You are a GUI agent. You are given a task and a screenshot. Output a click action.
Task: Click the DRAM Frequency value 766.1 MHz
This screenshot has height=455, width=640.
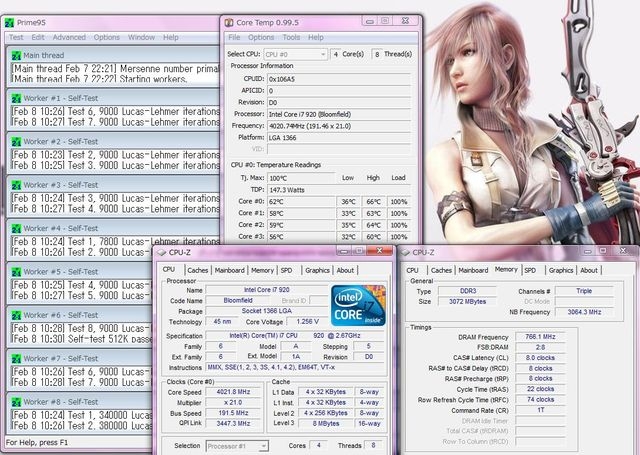[x=540, y=337]
